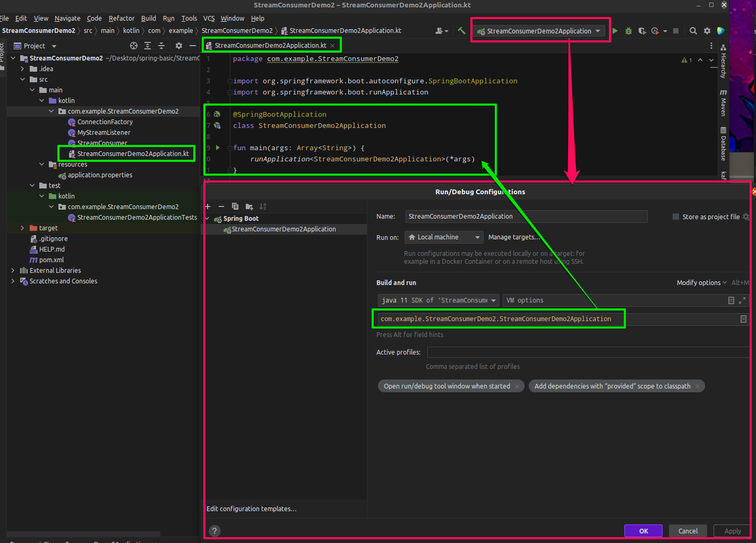Run the application with the green play icon
The width and height of the screenshot is (756, 543).
(615, 31)
